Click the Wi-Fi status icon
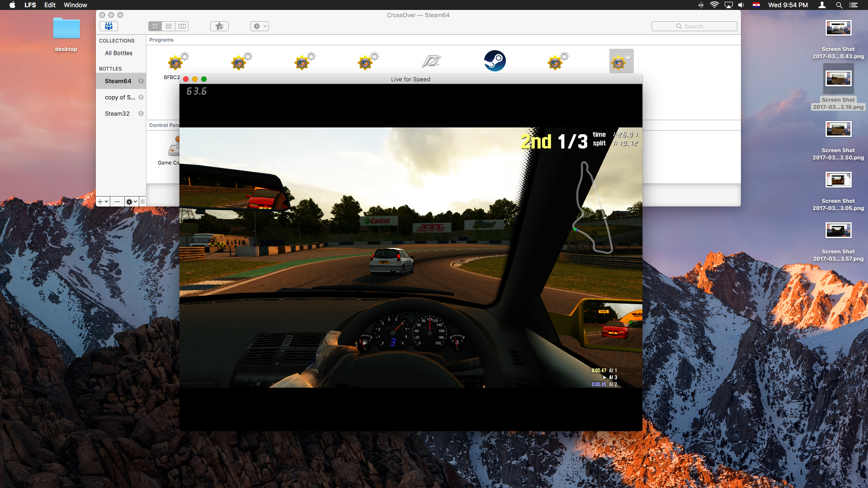The image size is (868, 488). tap(714, 5)
